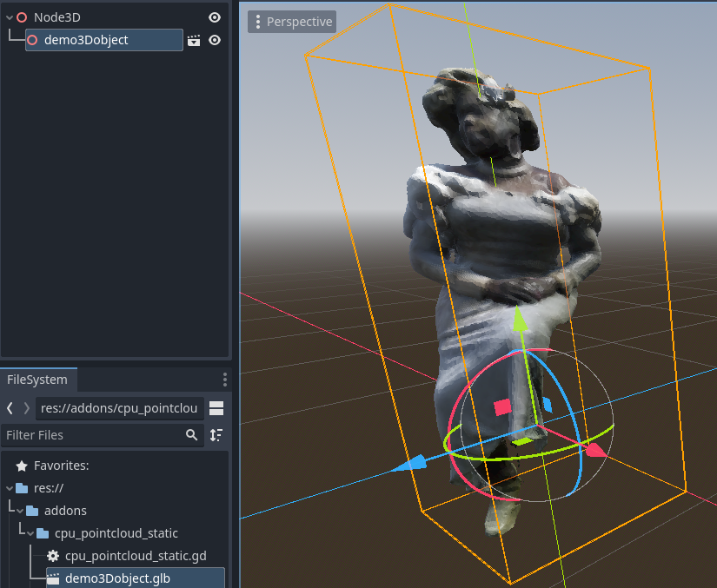
Task: Open the demo3Dobject instanced scene icon
Action: [x=194, y=40]
